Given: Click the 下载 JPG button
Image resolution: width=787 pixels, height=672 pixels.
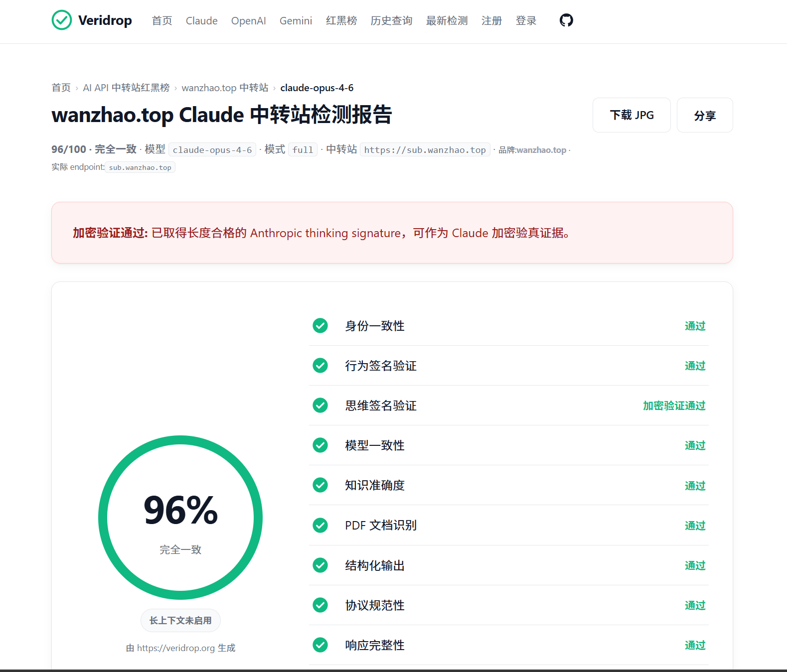Looking at the screenshot, I should tap(631, 115).
